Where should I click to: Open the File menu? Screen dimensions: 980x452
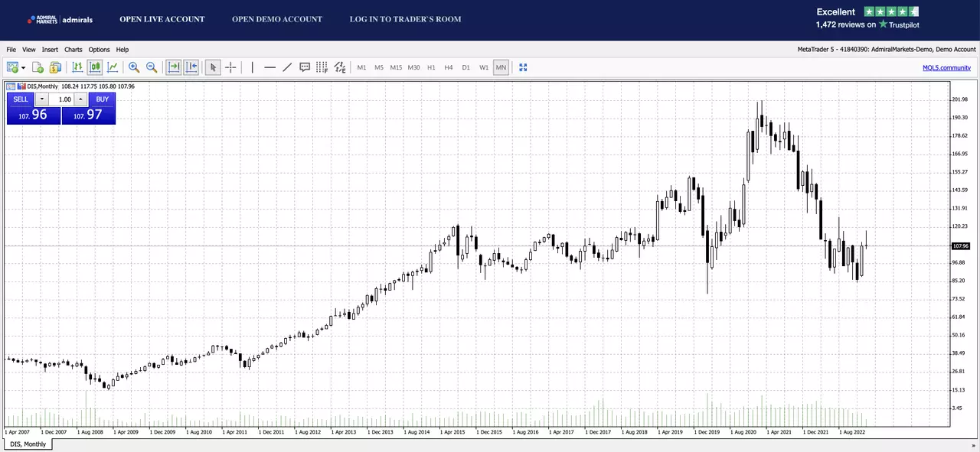click(11, 50)
